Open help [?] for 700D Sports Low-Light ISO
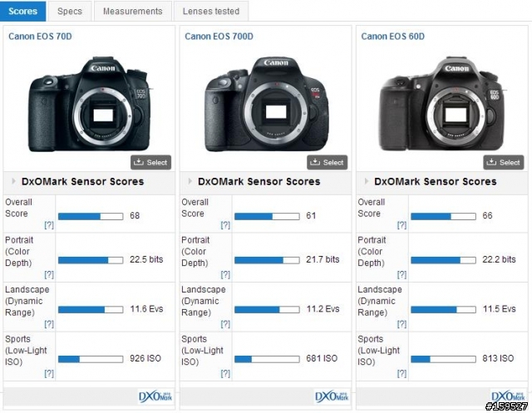 pyautogui.click(x=225, y=373)
